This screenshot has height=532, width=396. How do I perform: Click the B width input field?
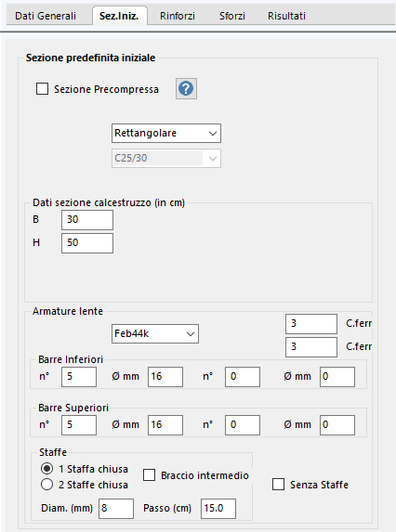coord(87,220)
